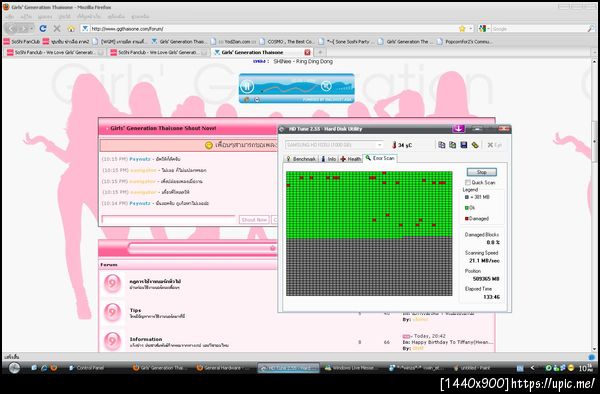Viewport: 600px width, 394px height.
Task: Open the Benchmark tab in HD Tune
Action: pos(301,159)
